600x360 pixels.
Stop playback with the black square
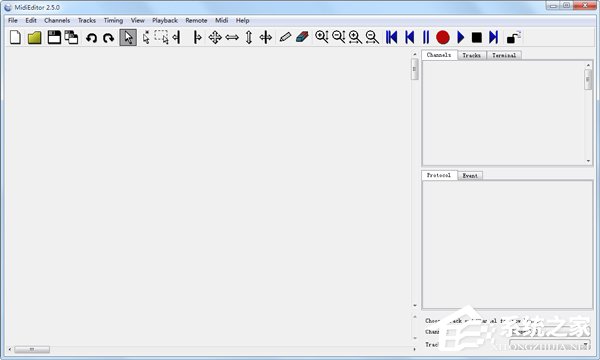click(477, 37)
